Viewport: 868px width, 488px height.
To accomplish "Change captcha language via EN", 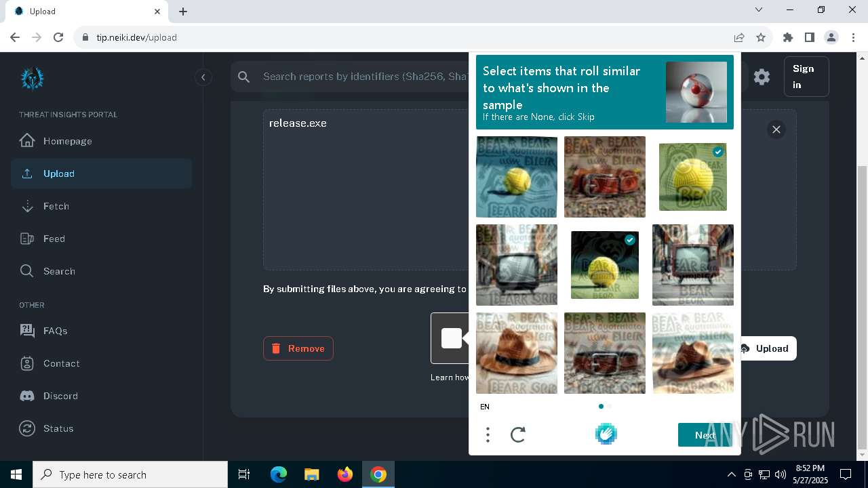I will (485, 407).
